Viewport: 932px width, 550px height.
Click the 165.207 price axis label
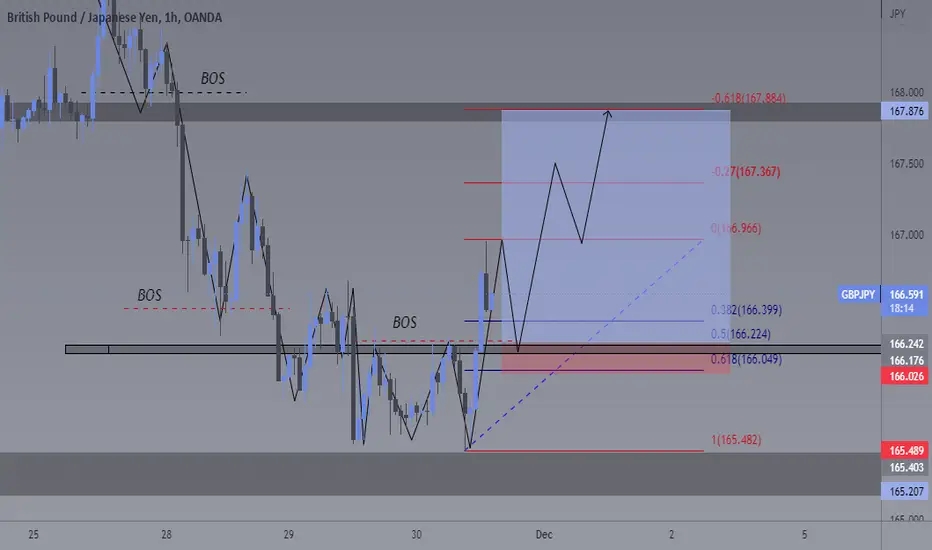(906, 491)
